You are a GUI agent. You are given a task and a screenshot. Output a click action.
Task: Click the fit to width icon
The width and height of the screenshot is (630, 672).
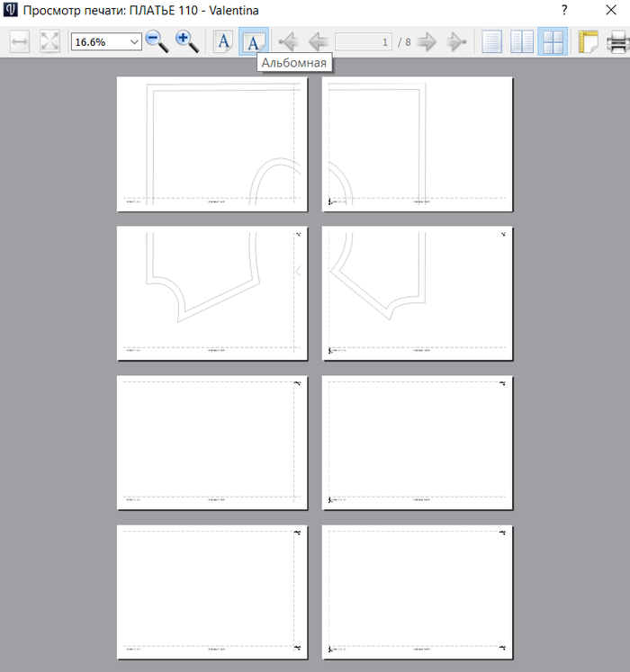[20, 42]
